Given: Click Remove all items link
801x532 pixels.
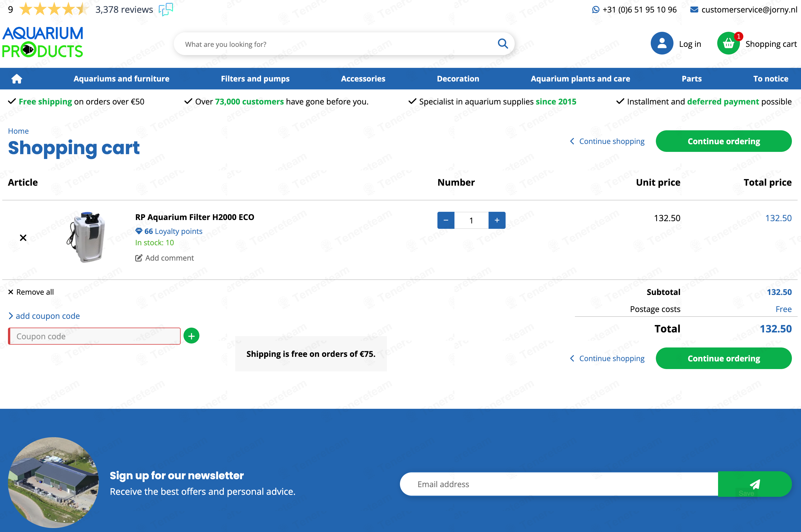Looking at the screenshot, I should tap(31, 292).
